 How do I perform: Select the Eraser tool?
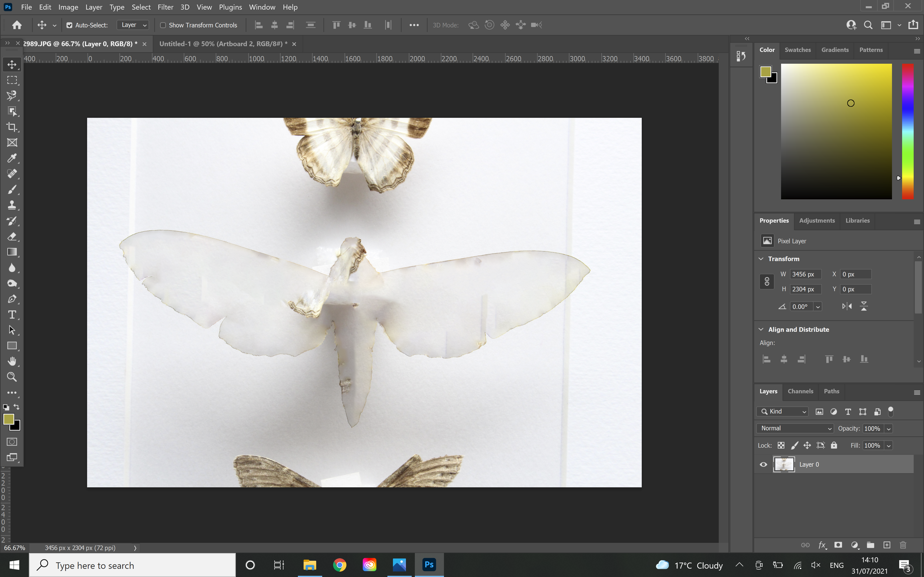pyautogui.click(x=12, y=236)
